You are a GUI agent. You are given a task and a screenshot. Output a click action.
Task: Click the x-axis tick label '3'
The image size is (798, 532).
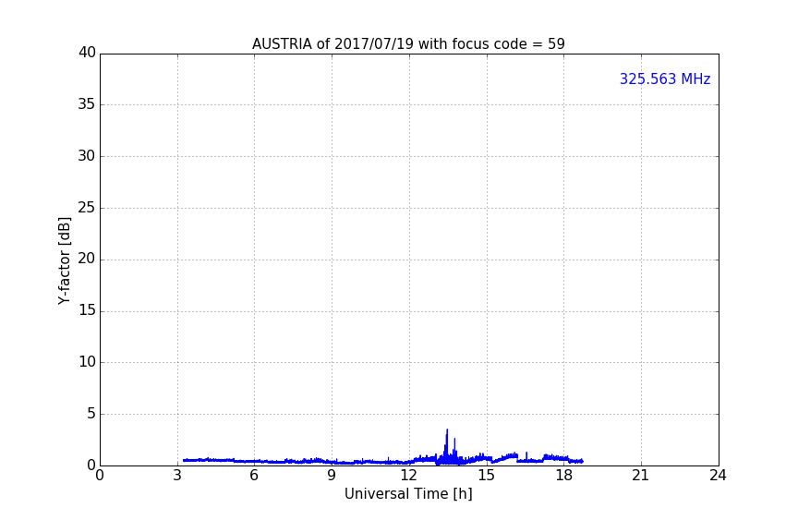pyautogui.click(x=177, y=476)
